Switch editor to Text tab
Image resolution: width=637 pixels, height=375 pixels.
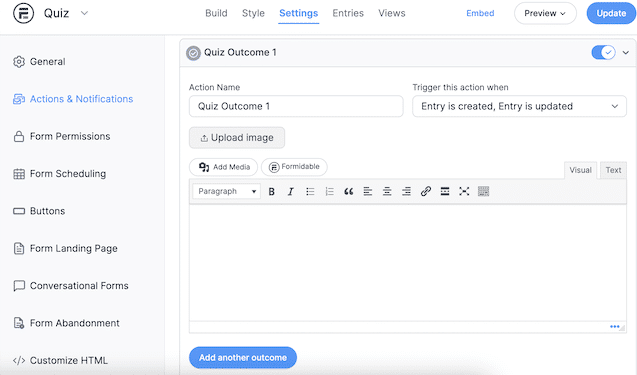coord(613,170)
